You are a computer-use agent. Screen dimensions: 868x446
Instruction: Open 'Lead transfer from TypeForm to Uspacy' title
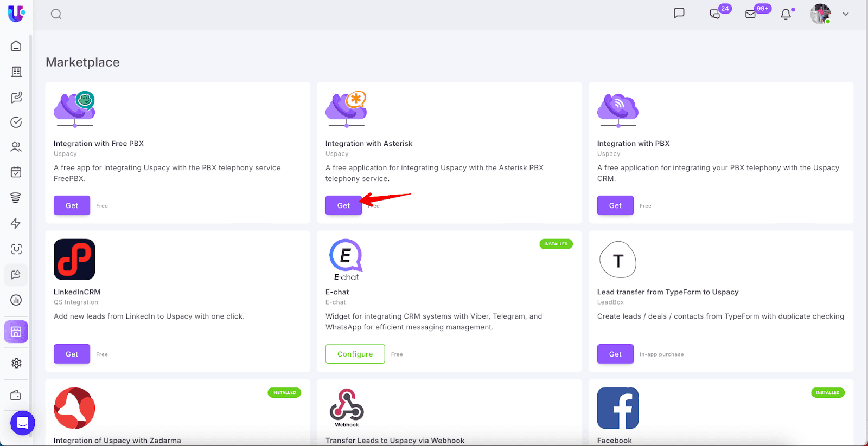click(x=668, y=292)
